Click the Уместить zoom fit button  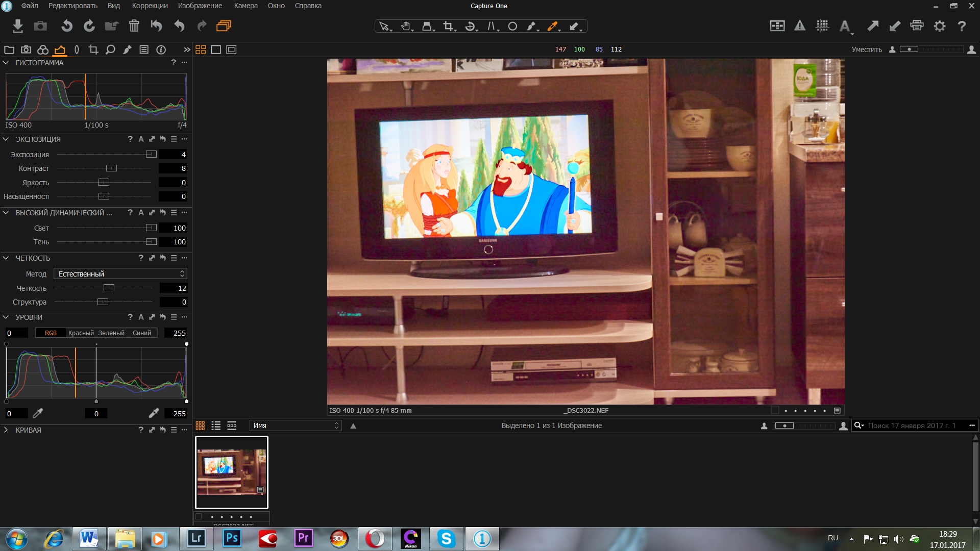[866, 49]
